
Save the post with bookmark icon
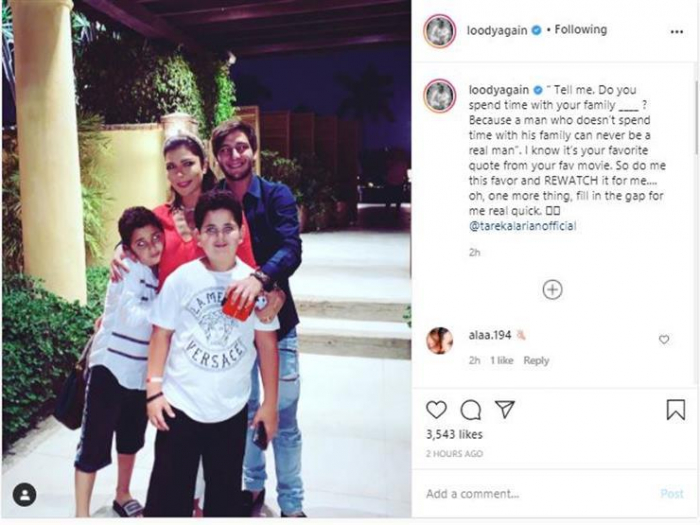click(675, 409)
